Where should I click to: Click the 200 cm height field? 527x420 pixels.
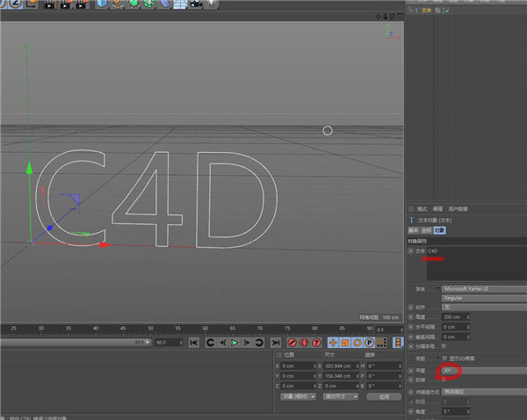coord(454,317)
